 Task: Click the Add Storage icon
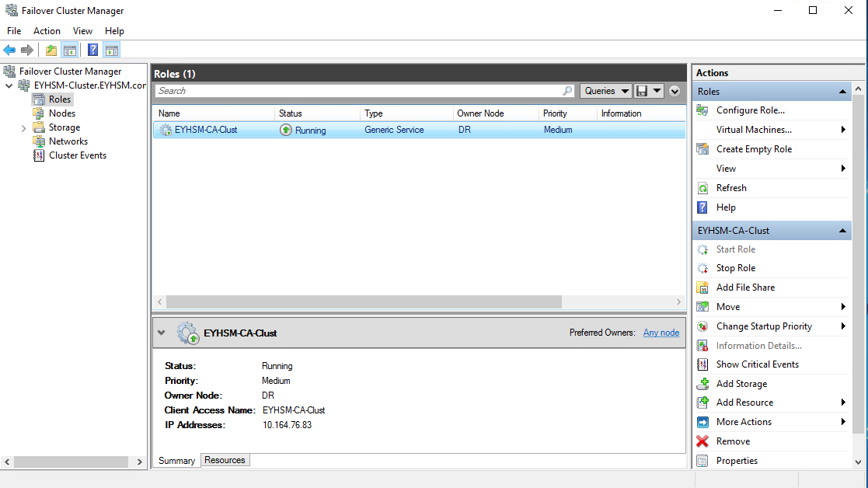pos(702,383)
